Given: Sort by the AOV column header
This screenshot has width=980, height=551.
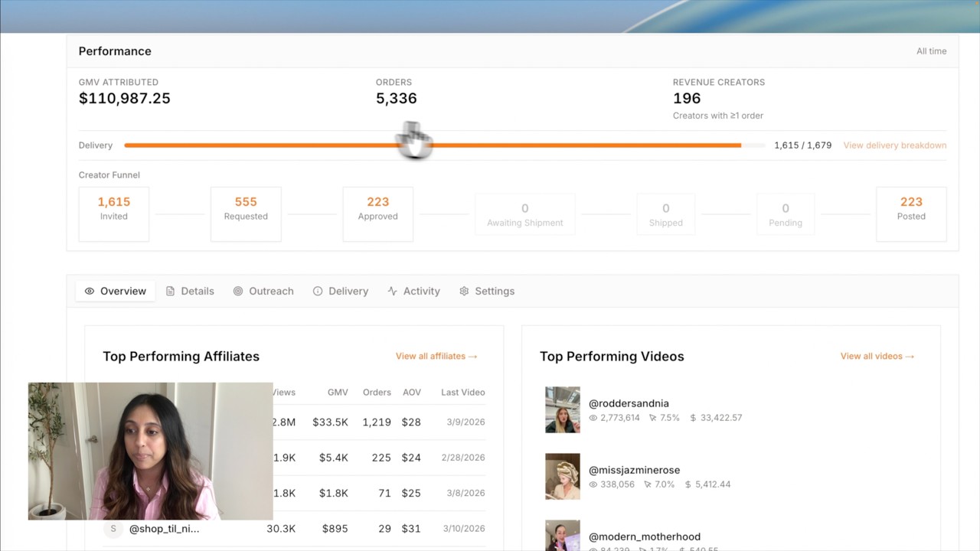Looking at the screenshot, I should coord(412,392).
